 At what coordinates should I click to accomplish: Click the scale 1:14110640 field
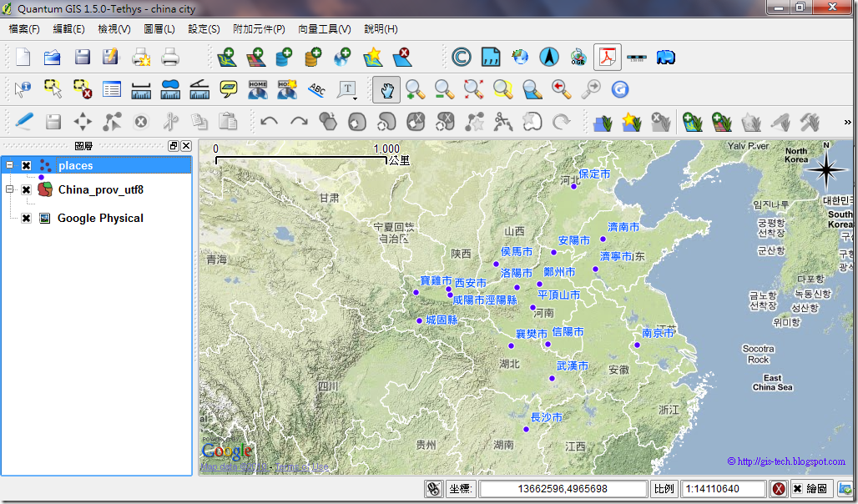pyautogui.click(x=723, y=489)
